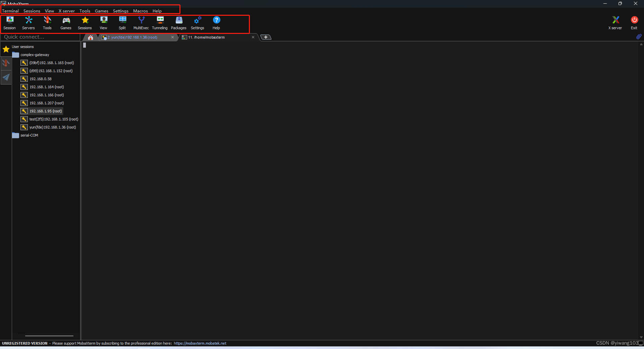The width and height of the screenshot is (644, 349).
Task: Open the Settings menu
Action: click(x=121, y=11)
